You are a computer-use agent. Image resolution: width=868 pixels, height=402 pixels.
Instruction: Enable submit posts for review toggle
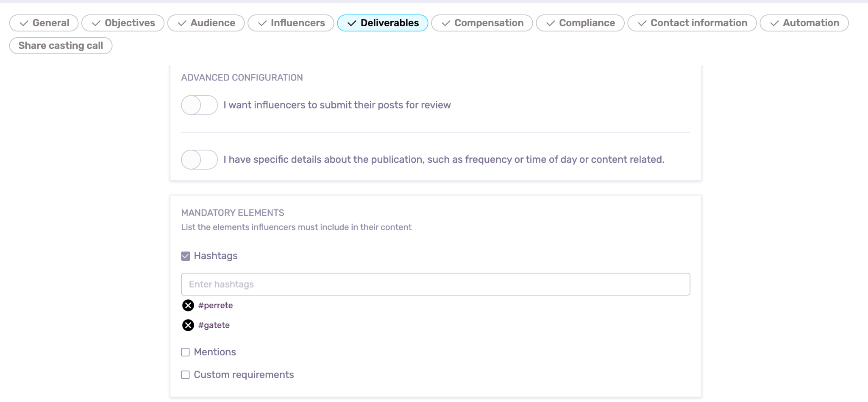point(199,105)
